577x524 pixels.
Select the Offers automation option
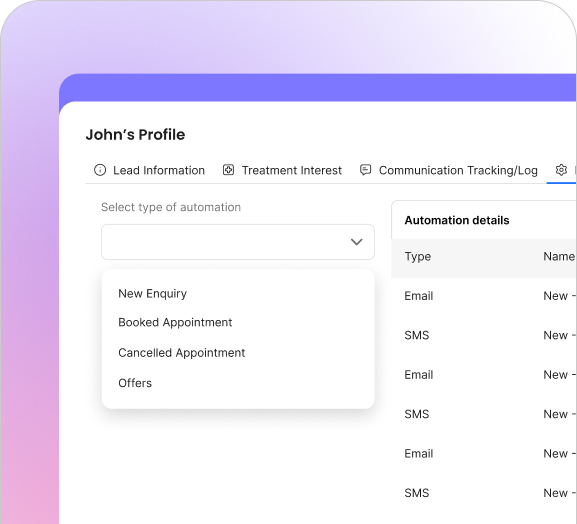point(135,383)
